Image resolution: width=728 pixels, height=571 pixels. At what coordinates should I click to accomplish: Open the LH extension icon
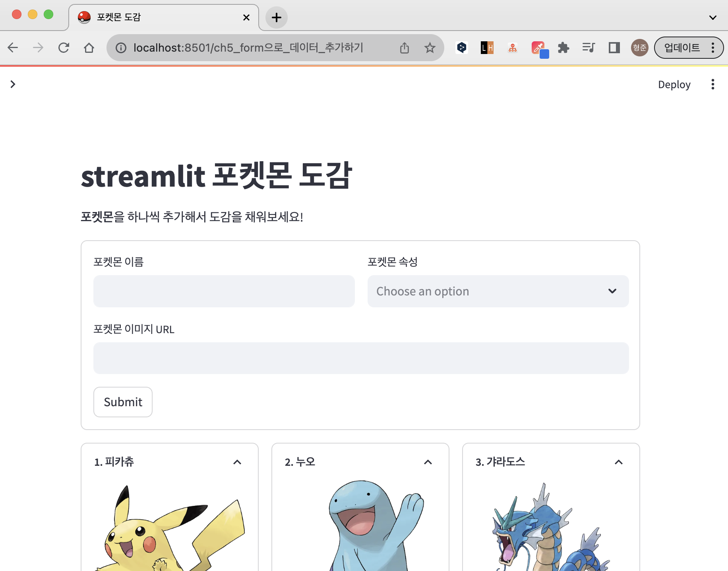(487, 48)
